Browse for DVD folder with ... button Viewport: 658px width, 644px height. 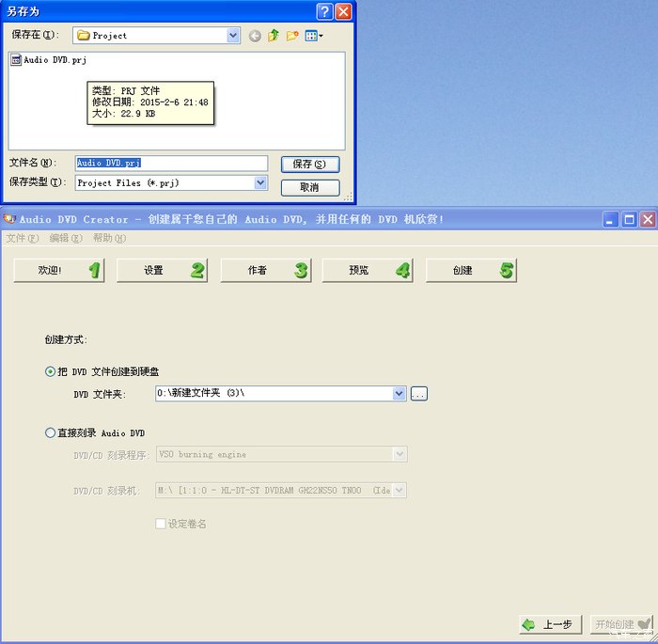click(418, 394)
